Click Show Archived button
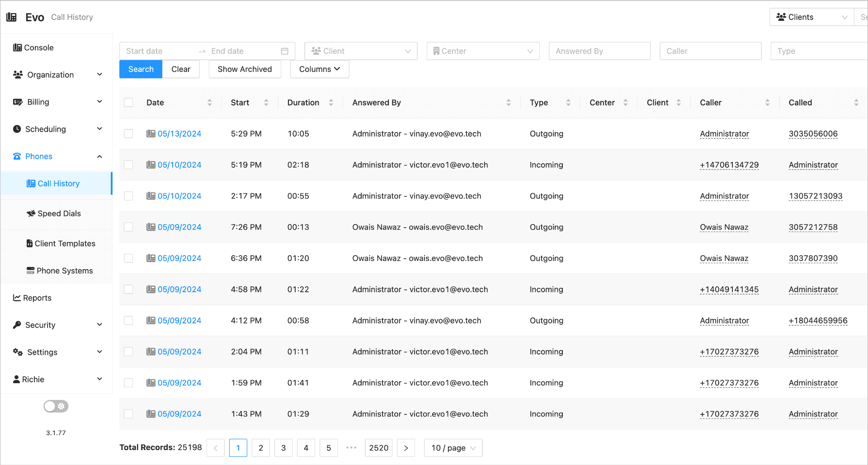The image size is (868, 465). [245, 69]
